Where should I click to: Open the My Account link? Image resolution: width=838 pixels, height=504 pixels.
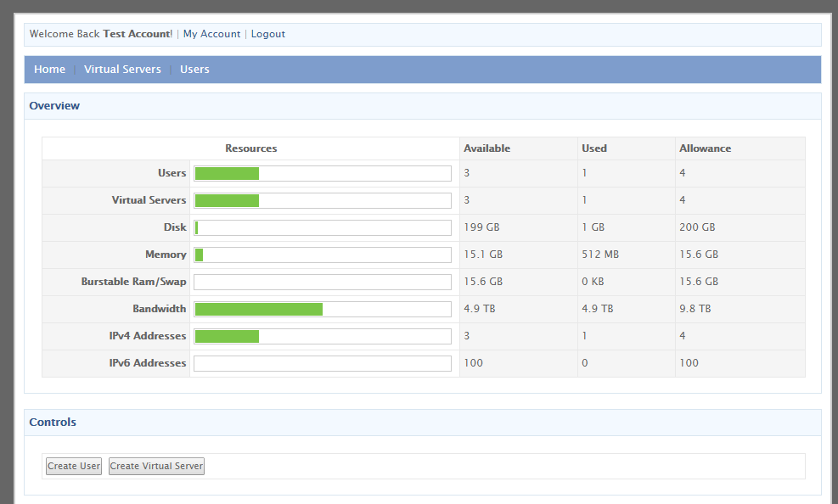click(x=211, y=34)
